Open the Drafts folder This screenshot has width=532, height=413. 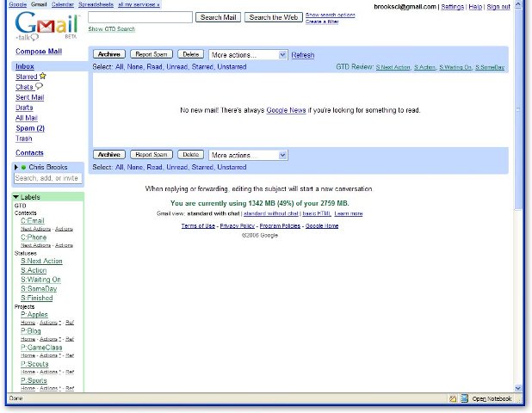tap(24, 108)
